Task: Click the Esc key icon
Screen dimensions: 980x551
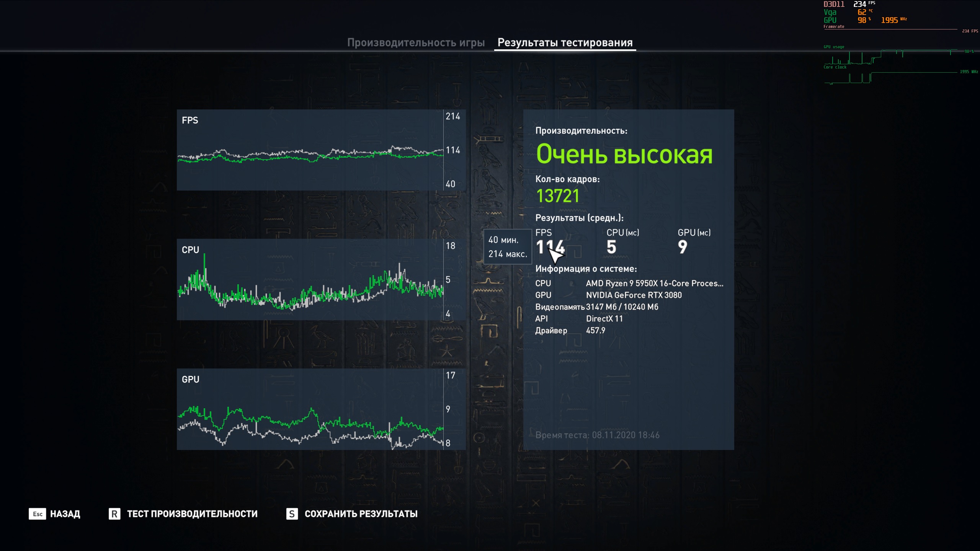Action: pyautogui.click(x=37, y=514)
